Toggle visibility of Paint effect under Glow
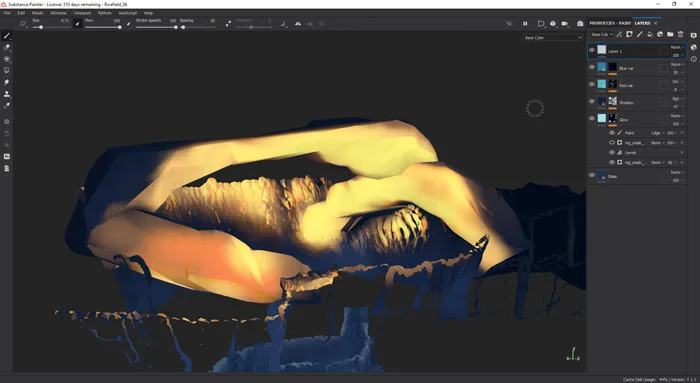Screen dimensions: 700x383 (612, 133)
